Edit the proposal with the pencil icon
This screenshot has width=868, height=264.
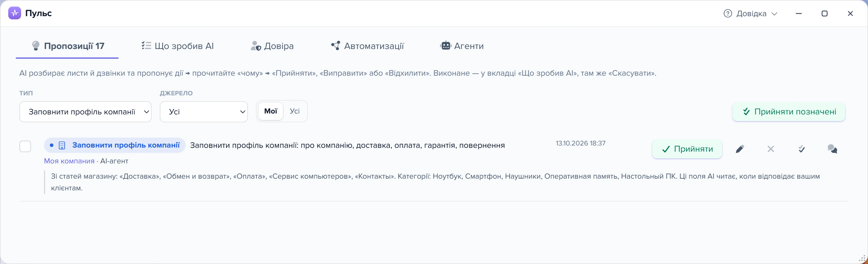pos(740,149)
